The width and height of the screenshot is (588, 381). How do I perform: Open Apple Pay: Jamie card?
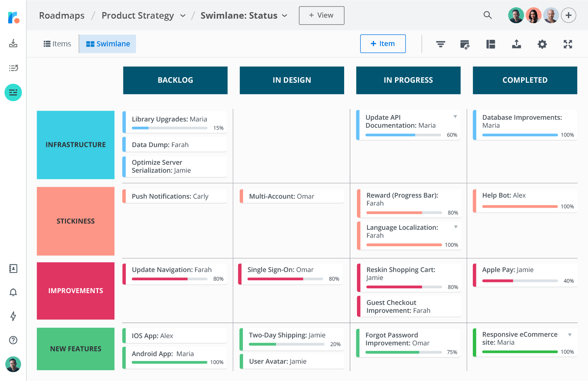[x=525, y=275]
